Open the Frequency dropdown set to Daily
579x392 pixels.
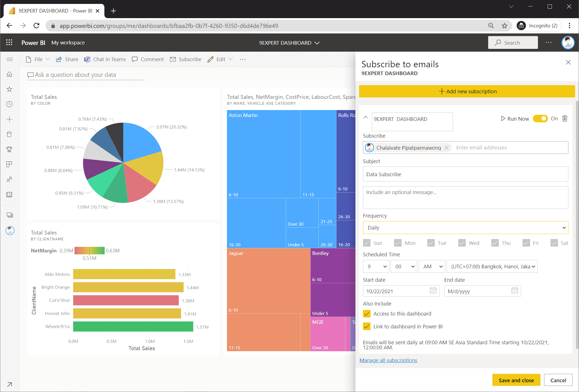[465, 228]
